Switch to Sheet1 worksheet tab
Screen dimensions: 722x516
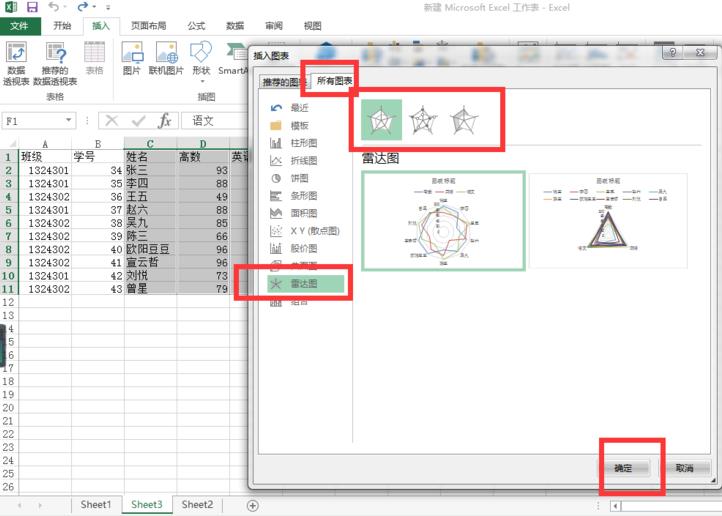96,504
